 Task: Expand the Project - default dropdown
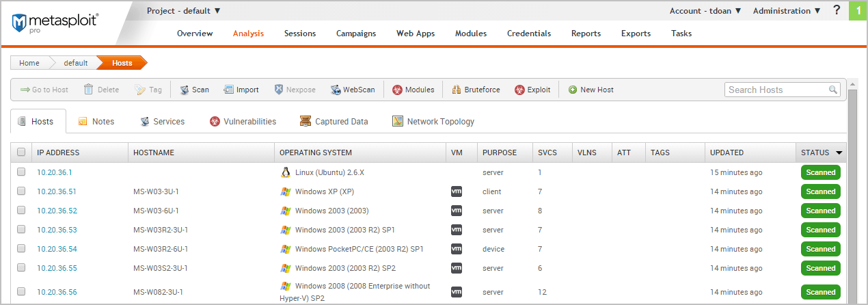183,11
